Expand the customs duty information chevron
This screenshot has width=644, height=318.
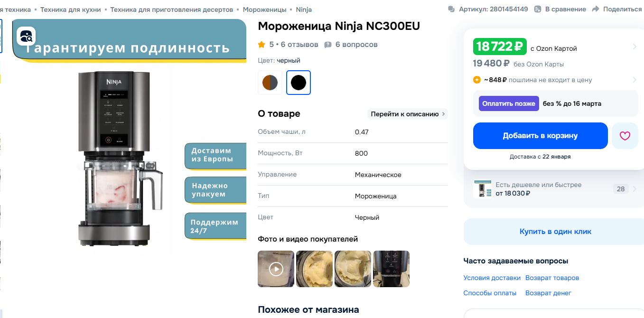(635, 80)
